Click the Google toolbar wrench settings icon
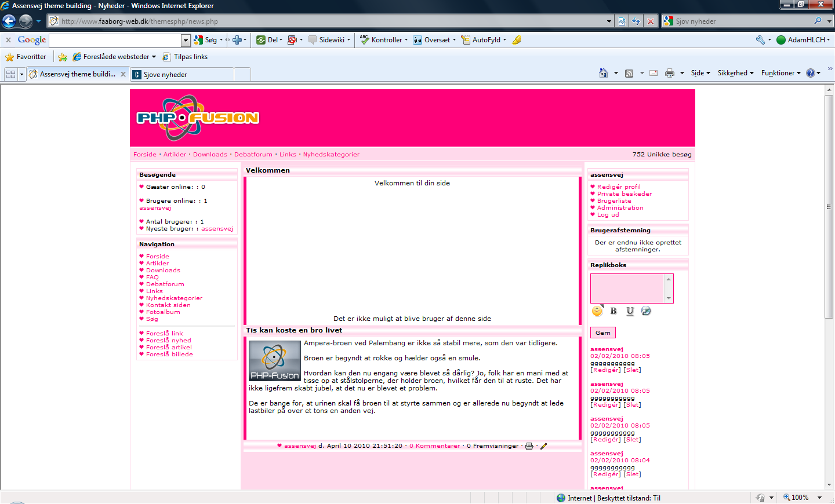The height and width of the screenshot is (504, 835). tap(760, 40)
